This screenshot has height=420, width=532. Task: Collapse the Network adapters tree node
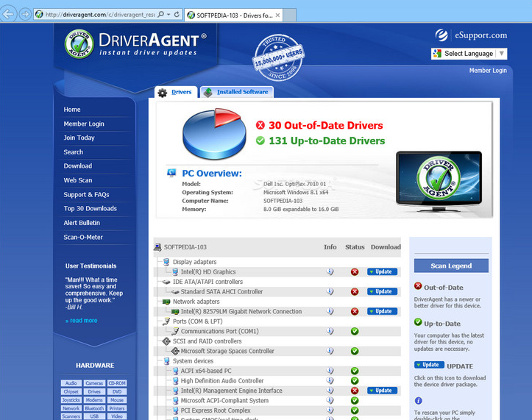tap(196, 302)
